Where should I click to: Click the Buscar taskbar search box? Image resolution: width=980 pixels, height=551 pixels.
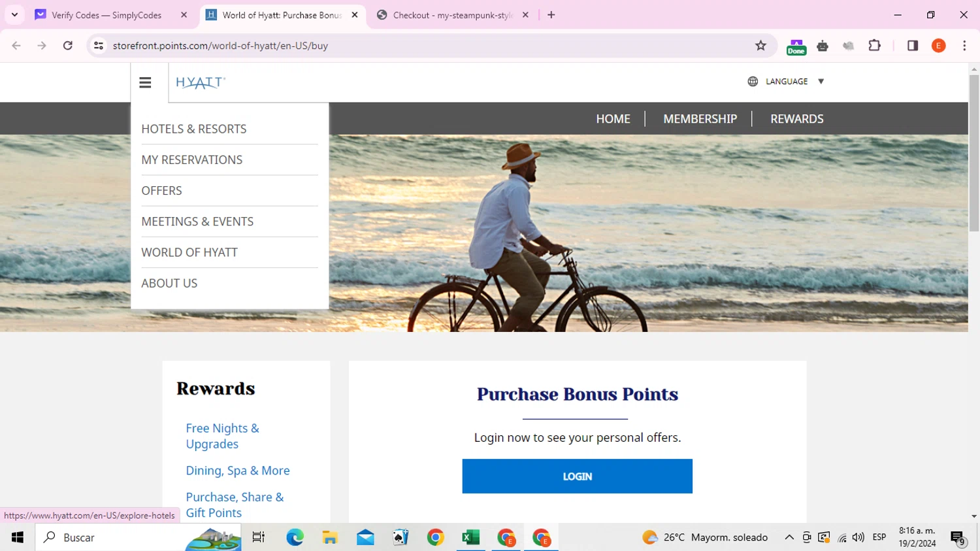pyautogui.click(x=139, y=537)
